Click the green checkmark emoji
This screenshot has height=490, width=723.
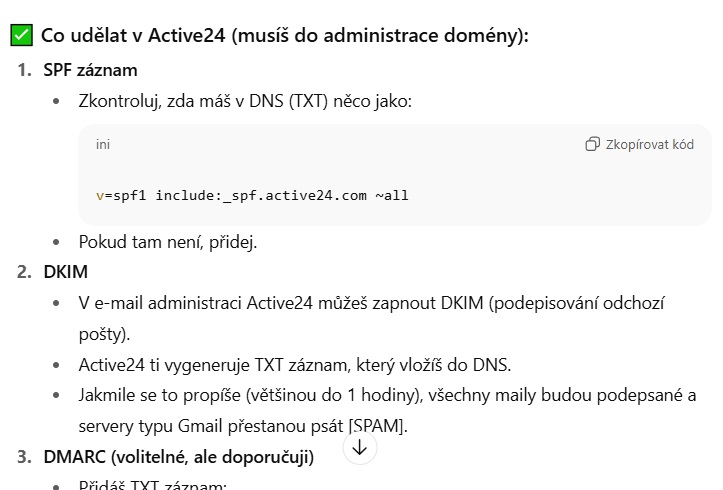pos(22,35)
